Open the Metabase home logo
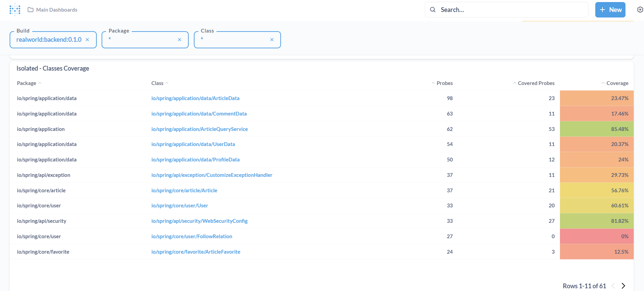Image resolution: width=644 pixels, height=291 pixels. [x=15, y=10]
